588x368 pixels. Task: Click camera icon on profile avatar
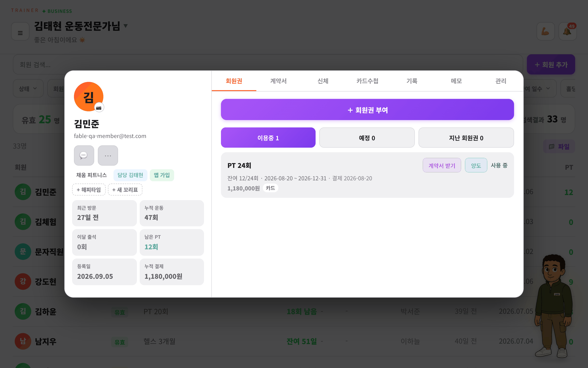click(99, 108)
